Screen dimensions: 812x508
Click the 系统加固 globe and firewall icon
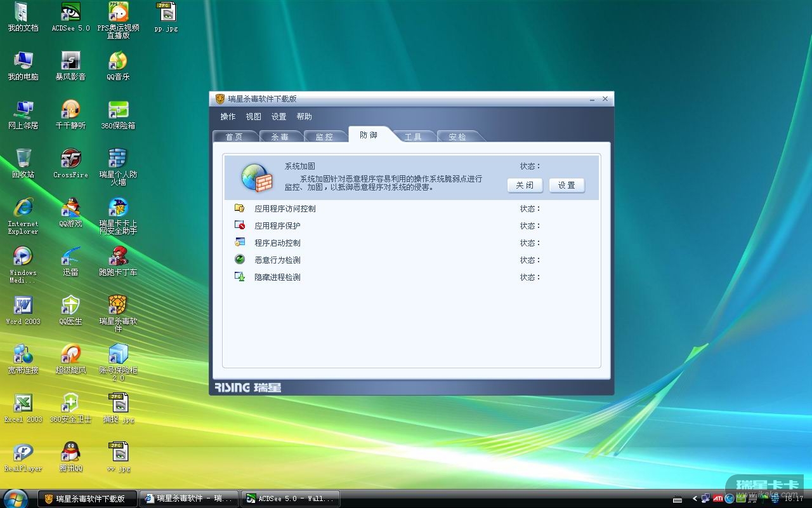click(x=256, y=178)
